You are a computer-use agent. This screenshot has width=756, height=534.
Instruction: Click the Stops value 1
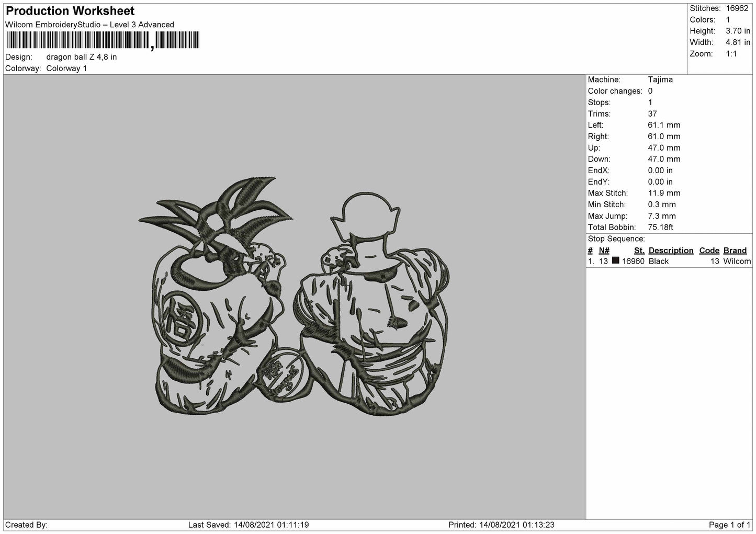tap(650, 103)
